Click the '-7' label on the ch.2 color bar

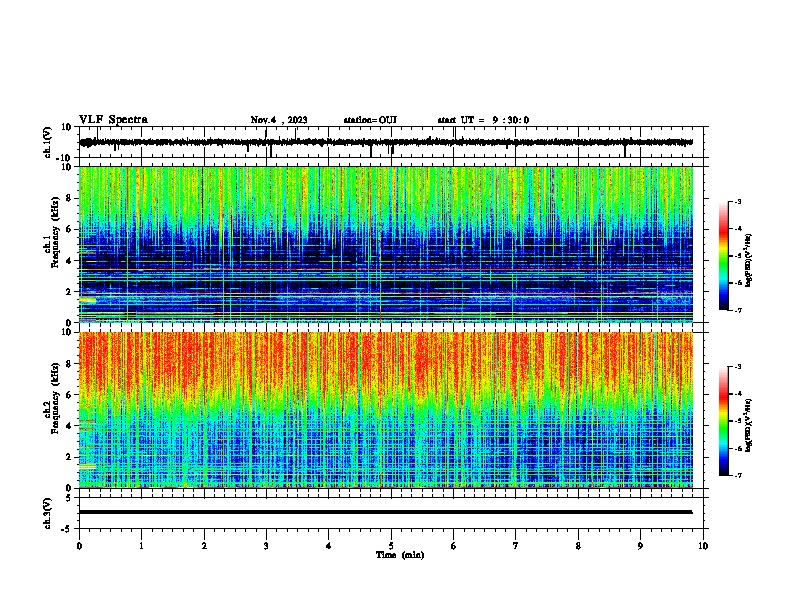(737, 476)
